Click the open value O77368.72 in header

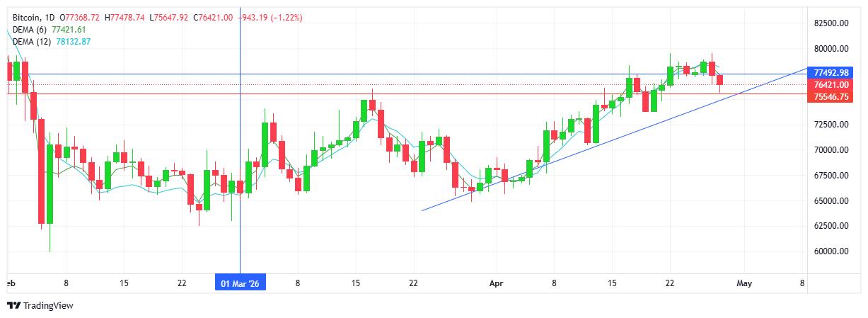[x=81, y=18]
